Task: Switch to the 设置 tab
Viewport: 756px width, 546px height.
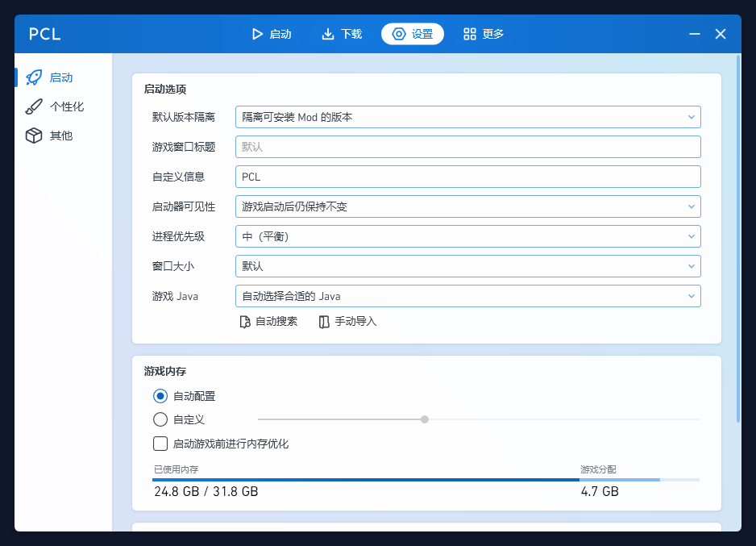Action: [413, 34]
